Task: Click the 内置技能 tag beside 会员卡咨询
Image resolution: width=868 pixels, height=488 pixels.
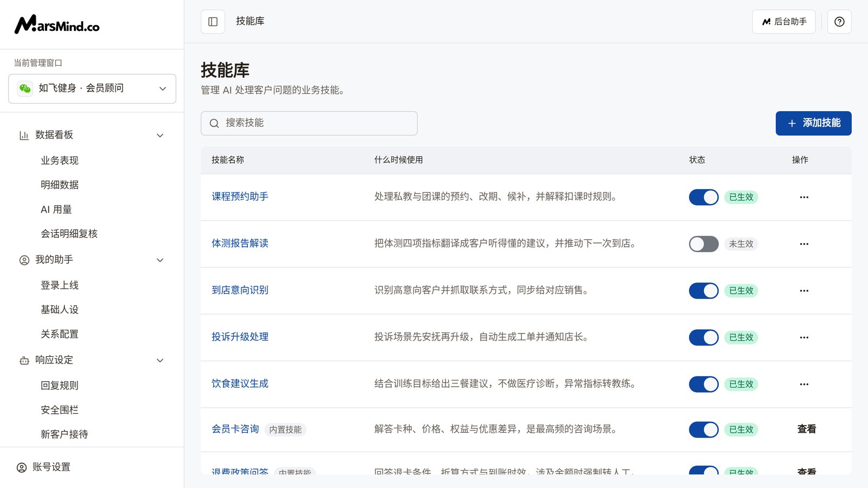Action: [285, 429]
